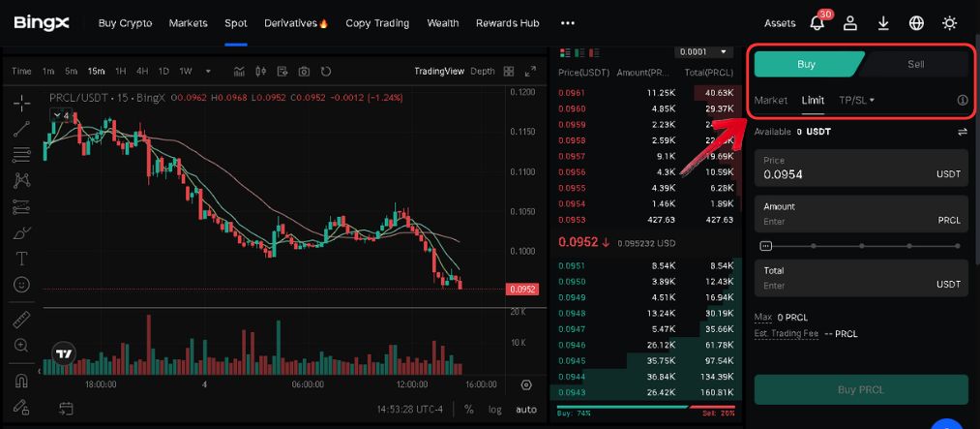The width and height of the screenshot is (980, 429).
Task: Show combined order book view
Action: (x=566, y=52)
